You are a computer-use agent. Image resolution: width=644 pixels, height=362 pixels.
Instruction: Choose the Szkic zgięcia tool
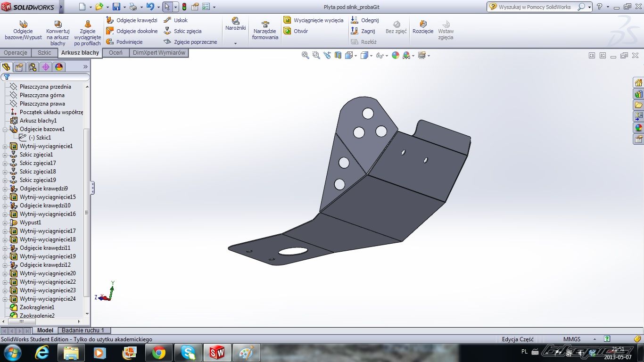pos(182,31)
